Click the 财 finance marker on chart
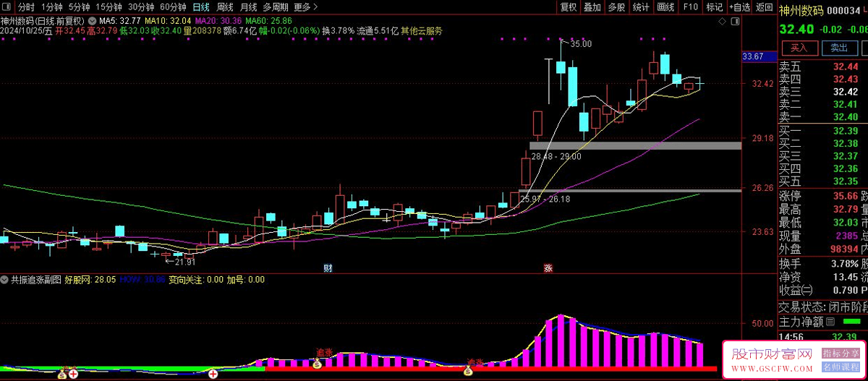Screen dimensions: 868x381 coord(328,268)
